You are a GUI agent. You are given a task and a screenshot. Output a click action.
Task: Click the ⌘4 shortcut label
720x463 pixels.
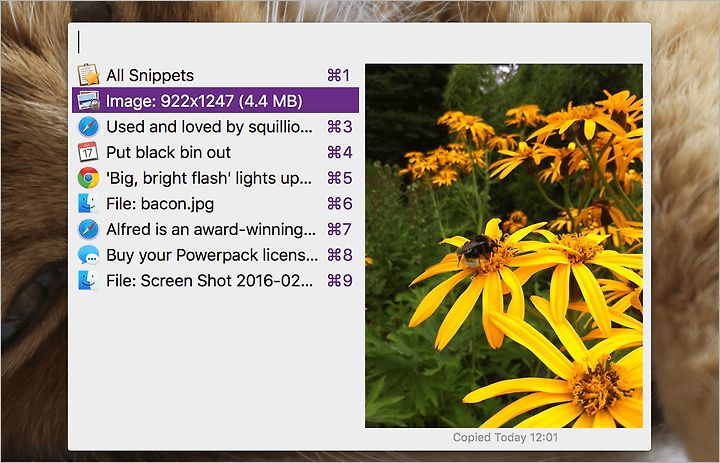[x=340, y=152]
